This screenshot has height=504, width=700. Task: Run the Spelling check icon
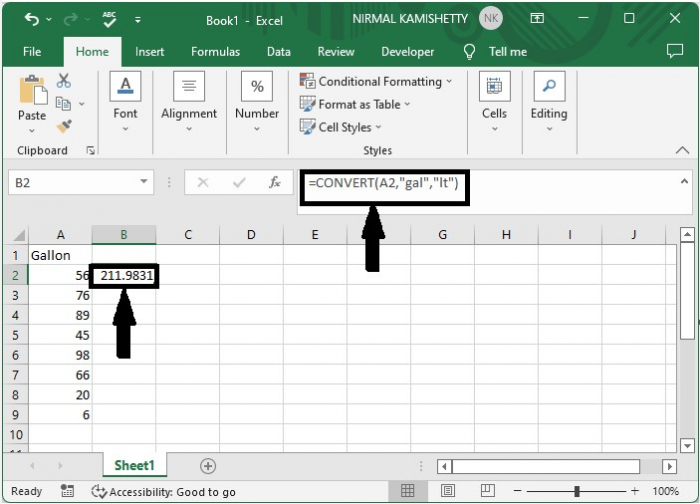[x=109, y=19]
